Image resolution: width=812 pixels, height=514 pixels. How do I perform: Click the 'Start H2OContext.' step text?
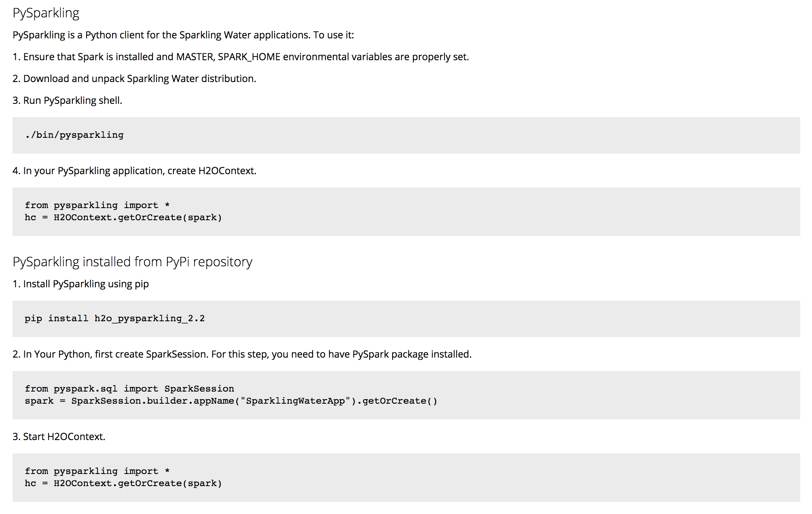pyautogui.click(x=59, y=437)
